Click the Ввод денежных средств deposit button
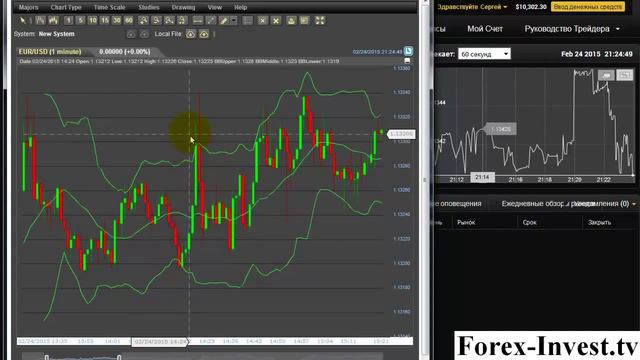Viewport: 640px width, 360px height. 588,7
